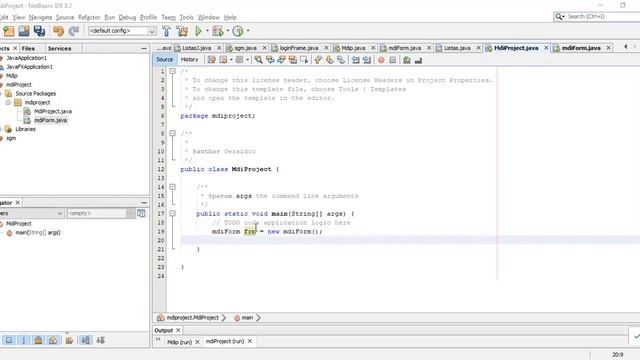Click Find Next Occurrence editor icon
The width and height of the screenshot is (640, 360).
[281, 60]
